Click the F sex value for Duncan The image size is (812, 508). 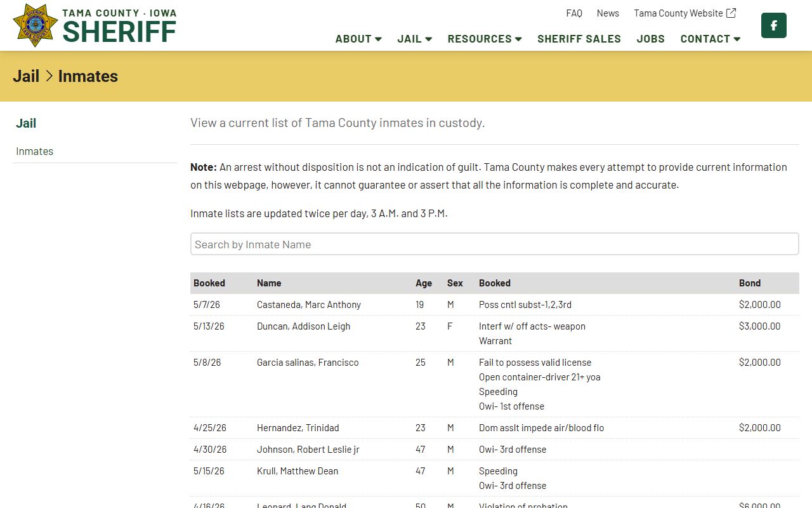pos(450,326)
